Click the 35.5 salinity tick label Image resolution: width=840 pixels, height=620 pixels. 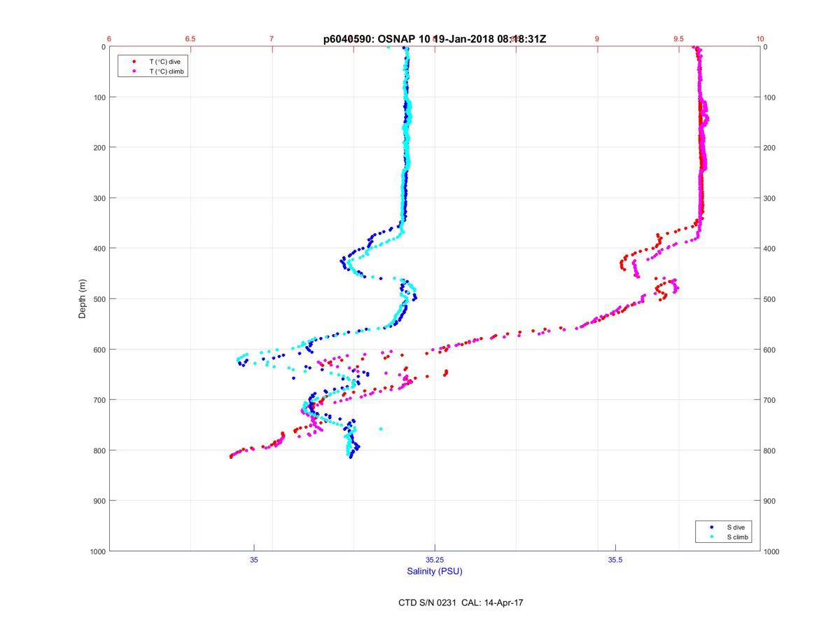click(615, 560)
